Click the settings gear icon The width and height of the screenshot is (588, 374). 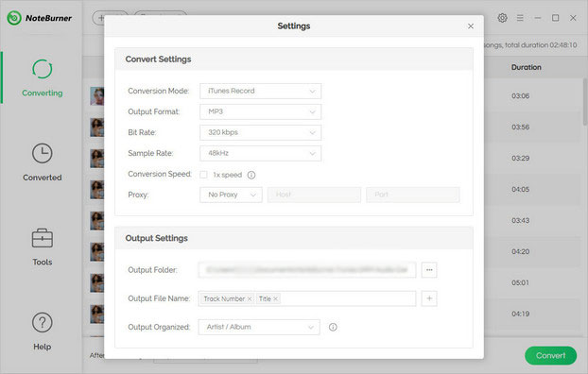(x=502, y=18)
